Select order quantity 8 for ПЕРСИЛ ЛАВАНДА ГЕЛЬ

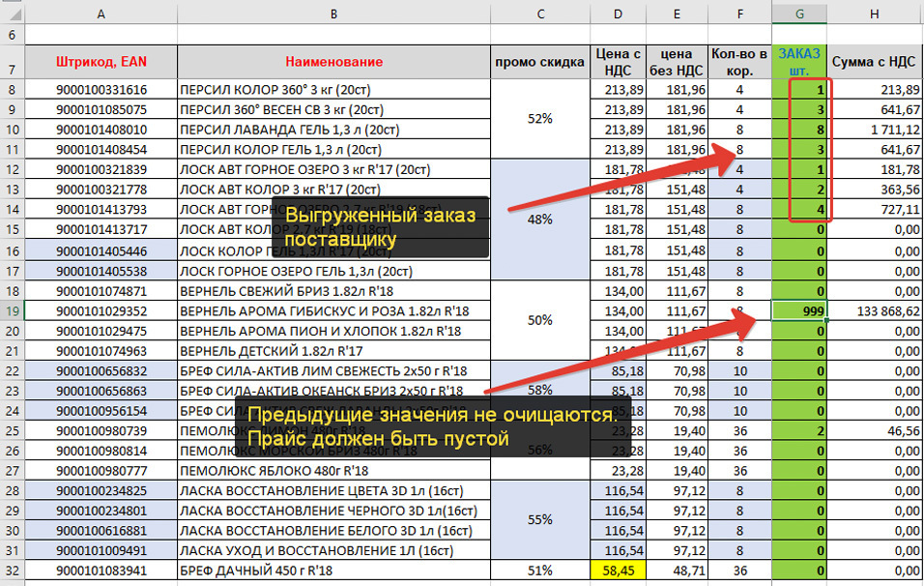799,130
